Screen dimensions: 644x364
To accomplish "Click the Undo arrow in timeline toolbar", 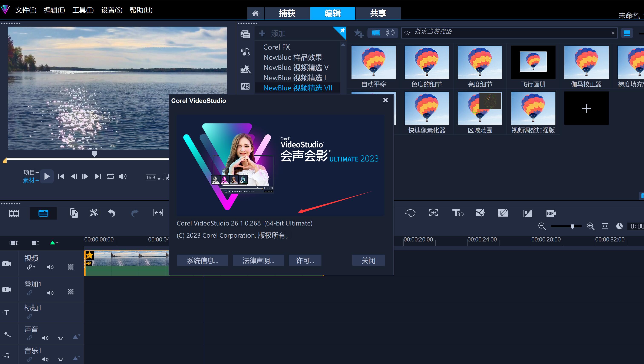I will click(112, 213).
